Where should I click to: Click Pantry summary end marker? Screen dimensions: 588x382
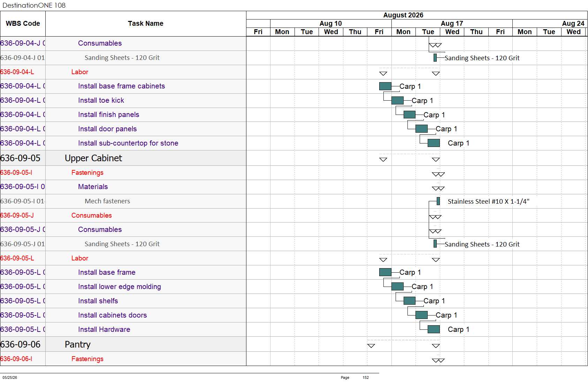click(x=436, y=346)
